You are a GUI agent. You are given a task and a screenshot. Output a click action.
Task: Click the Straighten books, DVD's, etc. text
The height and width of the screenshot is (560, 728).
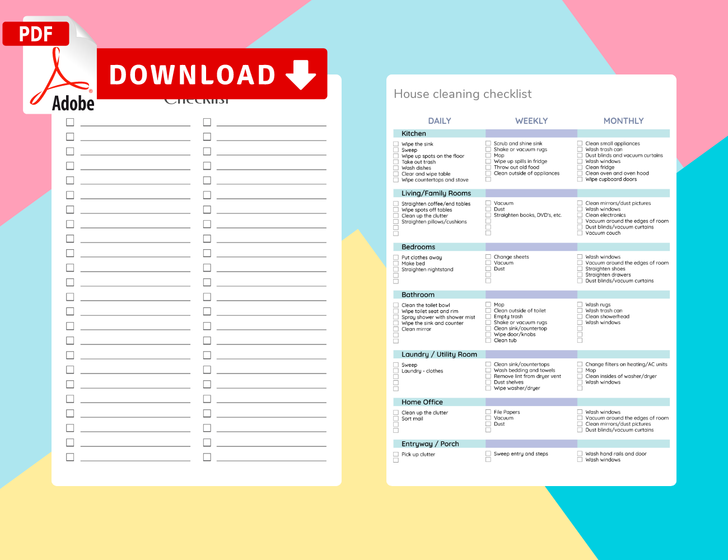528,215
